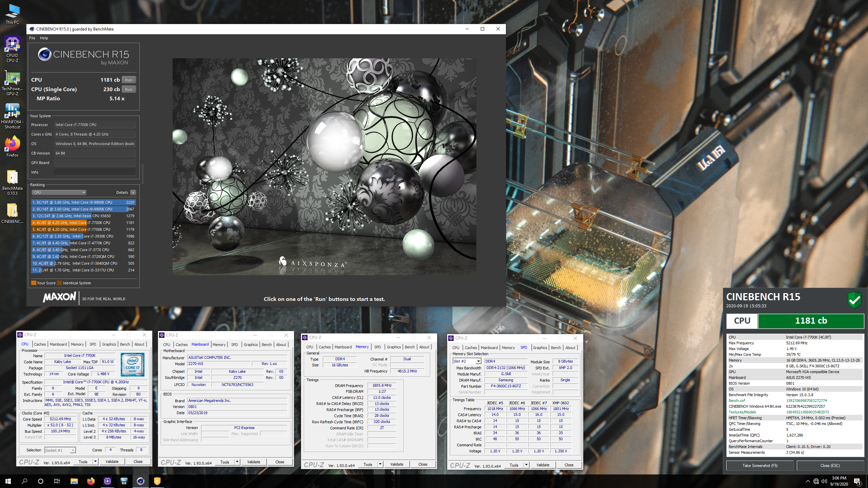The height and width of the screenshot is (488, 868).
Task: Open File Explorer from taskbar
Action: coord(74,481)
